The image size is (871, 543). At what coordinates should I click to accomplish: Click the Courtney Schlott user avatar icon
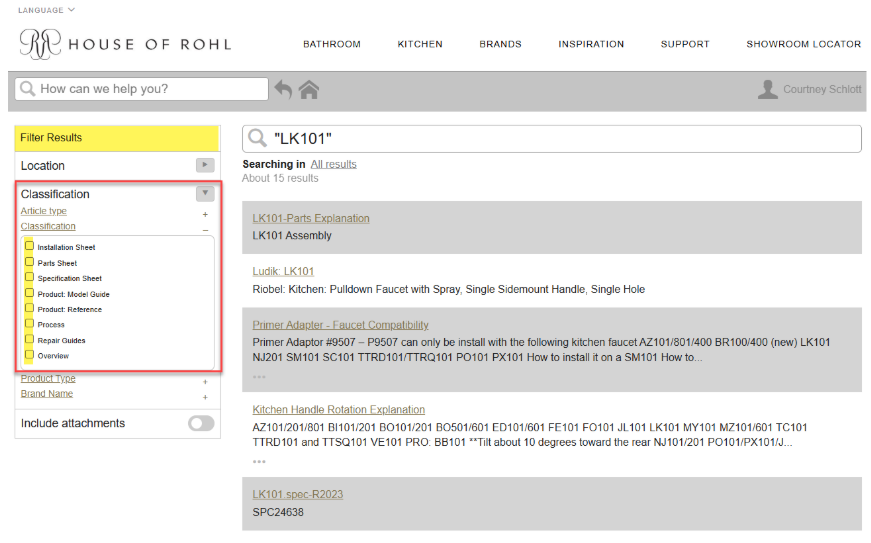(x=767, y=90)
